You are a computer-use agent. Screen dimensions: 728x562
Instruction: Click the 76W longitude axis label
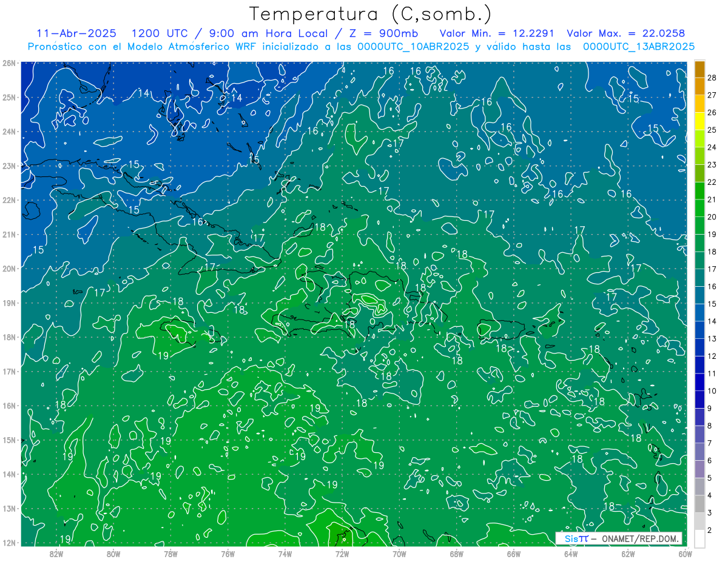click(228, 554)
